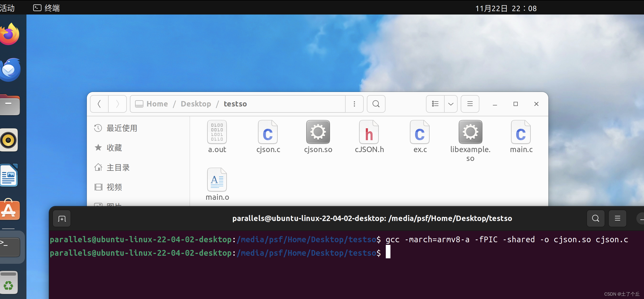
Task: Open Ubuntu Software from the dock
Action: coord(10,210)
